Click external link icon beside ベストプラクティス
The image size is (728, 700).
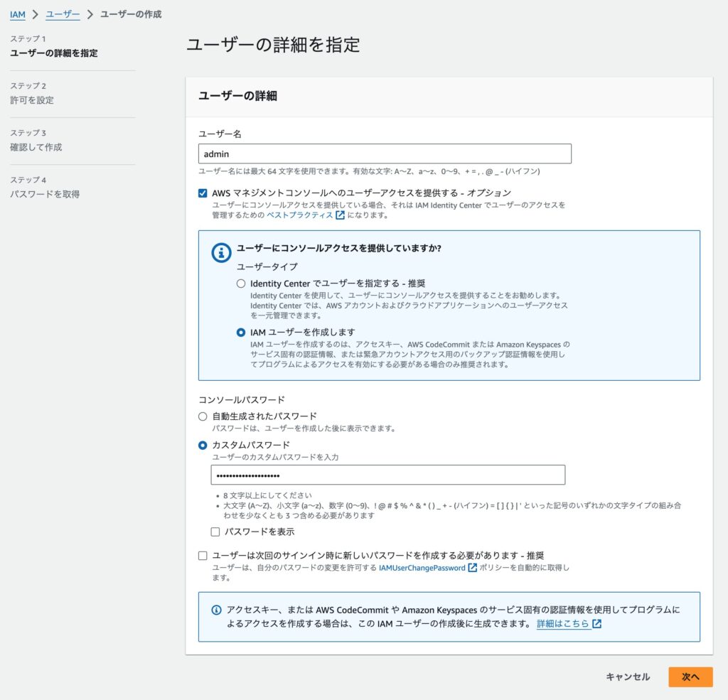[x=340, y=215]
